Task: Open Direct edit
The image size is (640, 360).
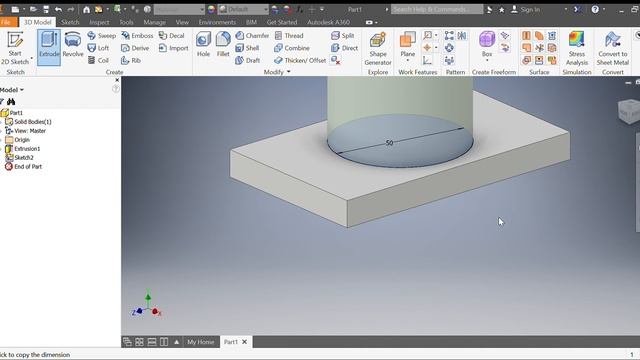Action: tap(344, 48)
